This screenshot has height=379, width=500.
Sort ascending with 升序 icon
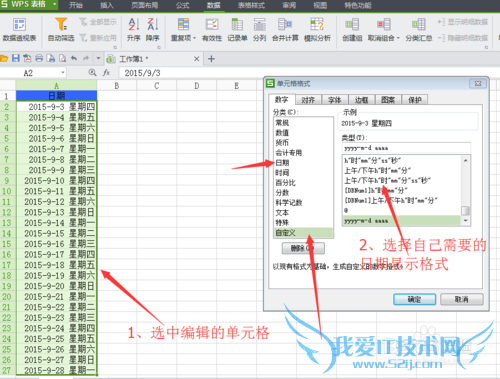click(x=134, y=30)
